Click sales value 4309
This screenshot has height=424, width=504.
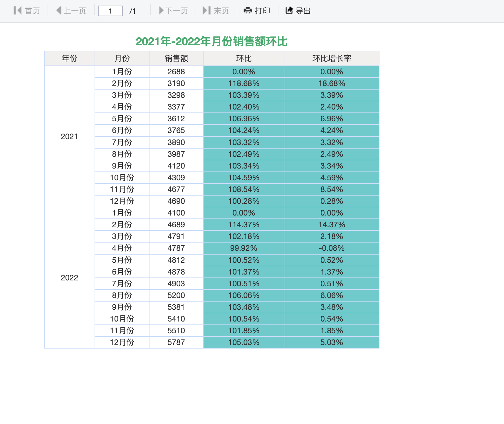[x=176, y=178]
